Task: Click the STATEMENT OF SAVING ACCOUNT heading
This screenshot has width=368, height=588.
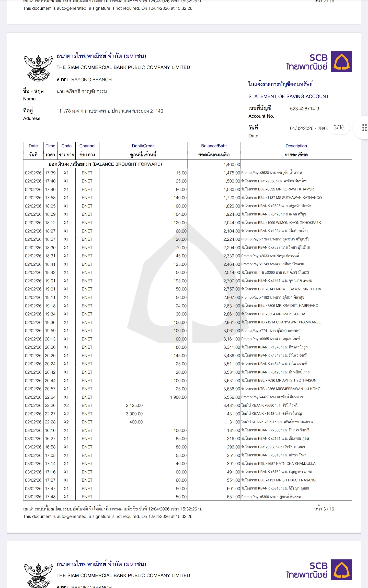Action: point(288,96)
